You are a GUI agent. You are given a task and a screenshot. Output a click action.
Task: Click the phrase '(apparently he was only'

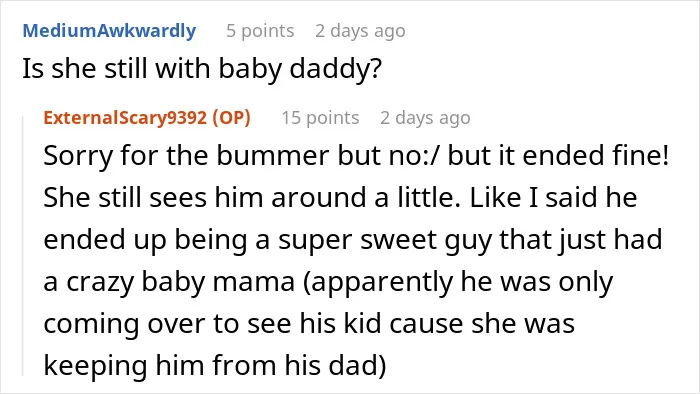pos(458,282)
